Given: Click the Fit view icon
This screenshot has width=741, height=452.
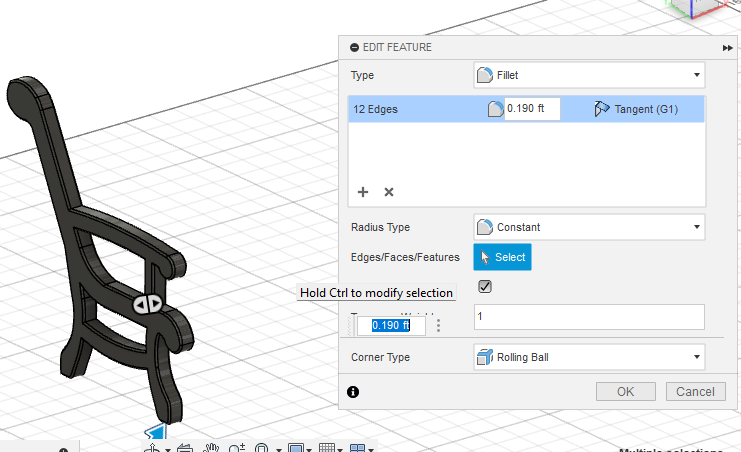Looking at the screenshot, I should pos(261,448).
